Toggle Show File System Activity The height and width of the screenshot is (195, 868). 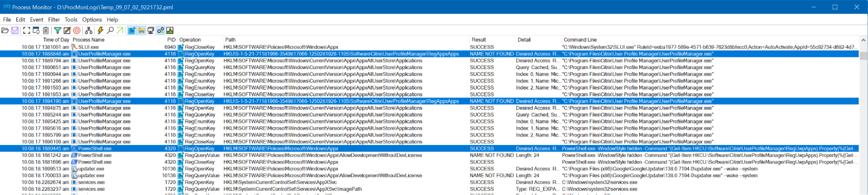[x=141, y=30]
